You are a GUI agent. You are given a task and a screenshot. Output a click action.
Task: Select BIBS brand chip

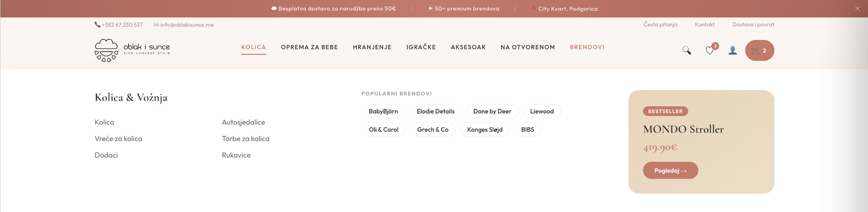coord(527,129)
